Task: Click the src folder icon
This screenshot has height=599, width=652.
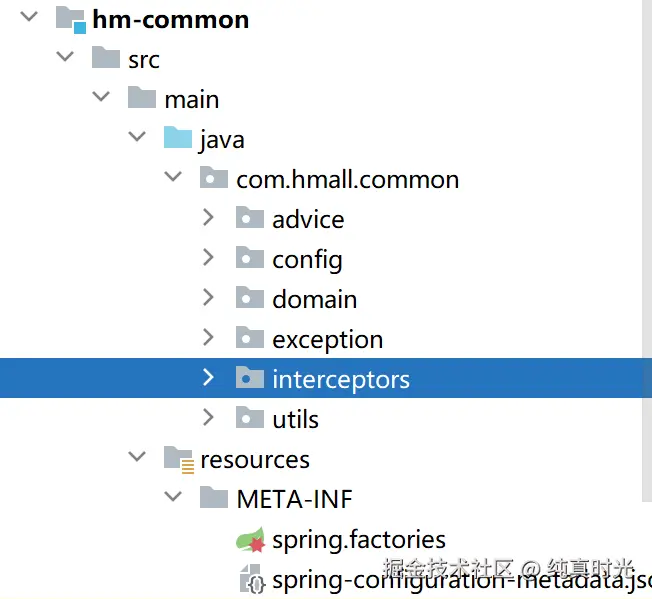Action: [106, 58]
